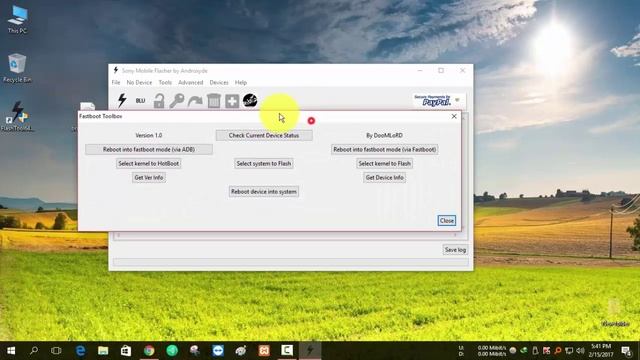Click the Camtasia C icon on taskbar
The image size is (640, 360).
287,351
